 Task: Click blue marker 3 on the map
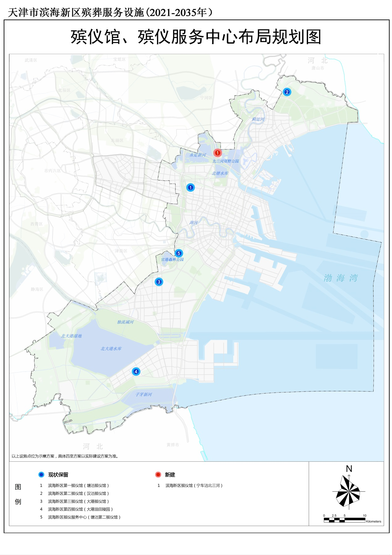click(x=159, y=282)
